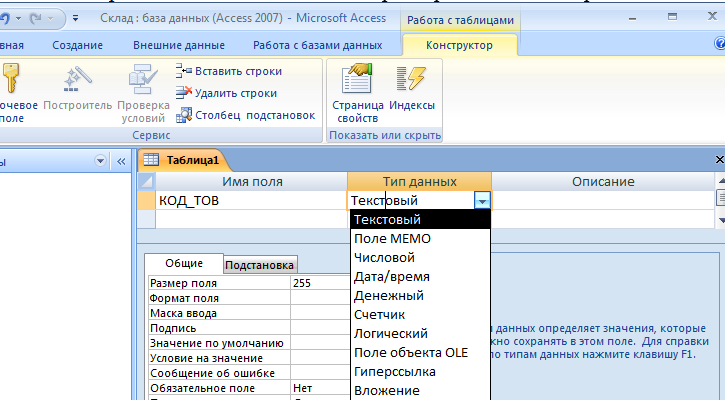Open the Индексы indexes window
Image resolution: width=725 pixels, height=400 pixels.
click(x=412, y=88)
